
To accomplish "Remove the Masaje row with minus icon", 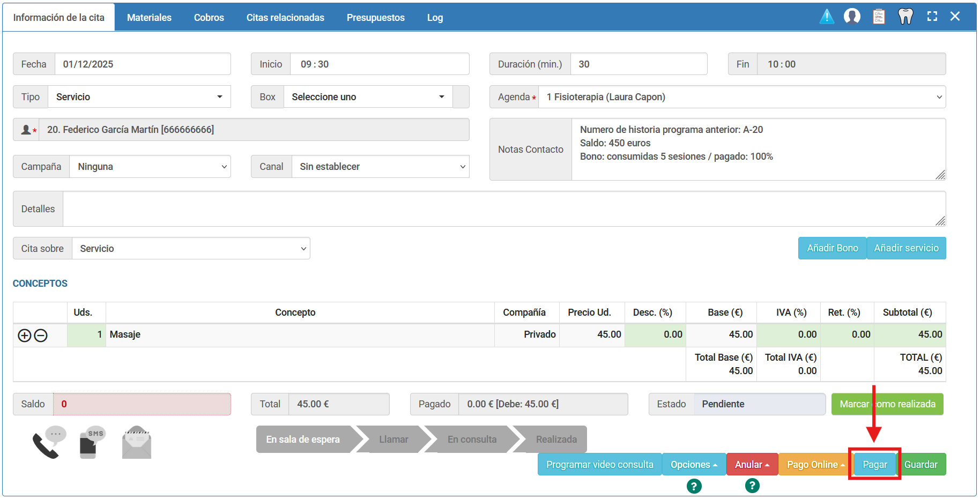I will [x=41, y=336].
